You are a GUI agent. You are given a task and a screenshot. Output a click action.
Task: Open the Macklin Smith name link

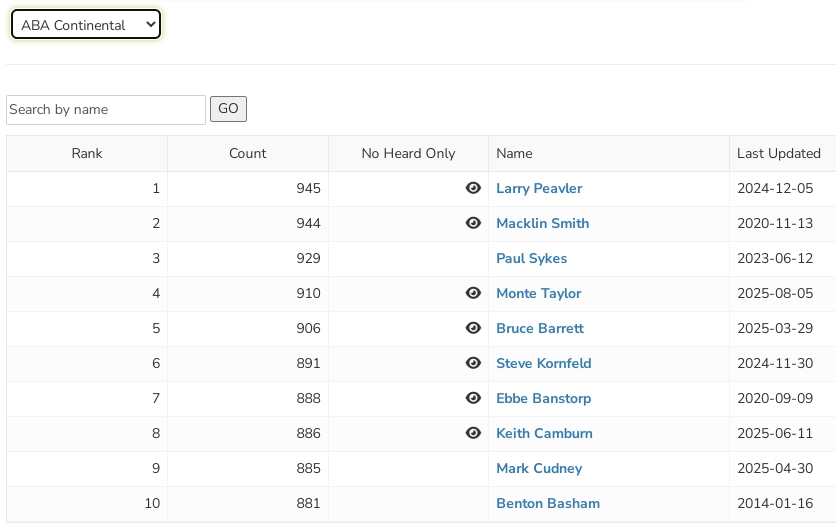pos(542,223)
